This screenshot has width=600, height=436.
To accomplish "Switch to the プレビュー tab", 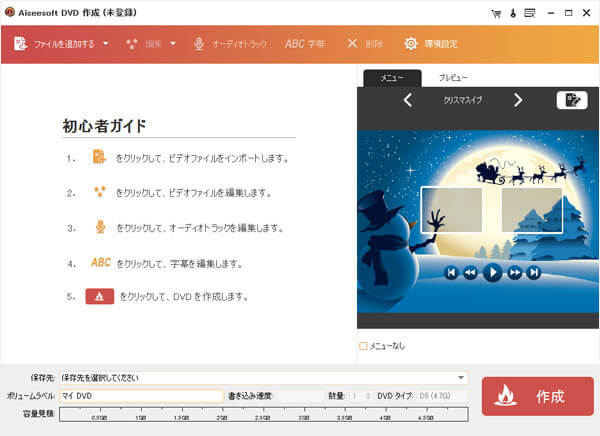I will pos(453,78).
